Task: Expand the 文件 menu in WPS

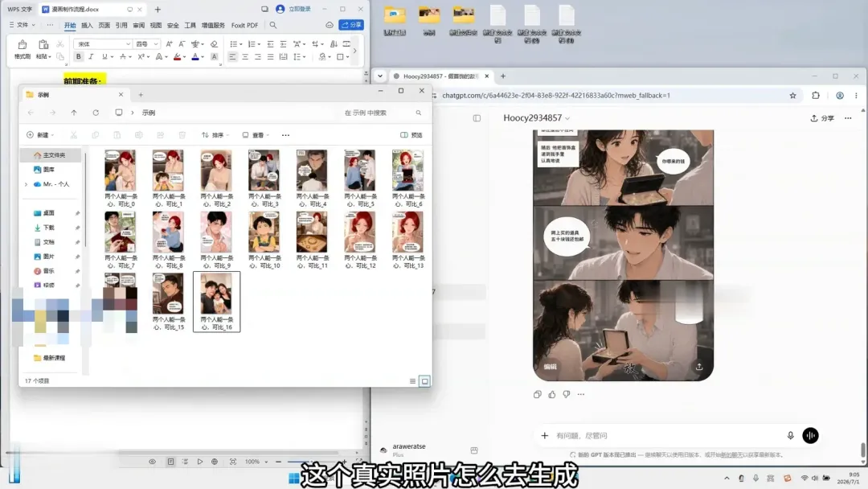Action: [x=23, y=25]
